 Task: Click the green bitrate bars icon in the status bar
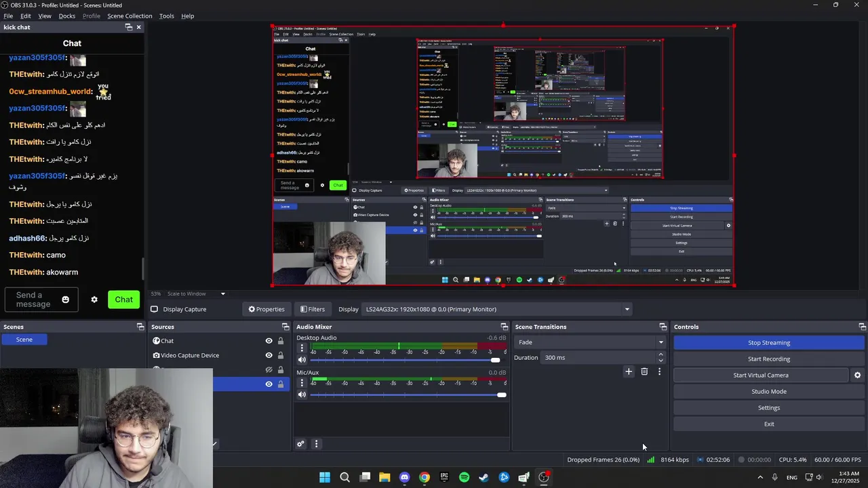pyautogui.click(x=651, y=460)
